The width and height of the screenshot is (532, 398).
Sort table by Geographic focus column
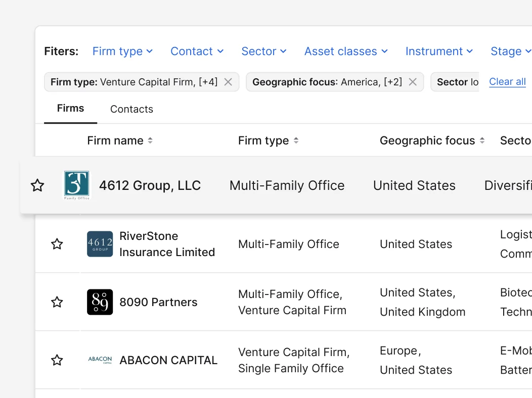pyautogui.click(x=482, y=141)
